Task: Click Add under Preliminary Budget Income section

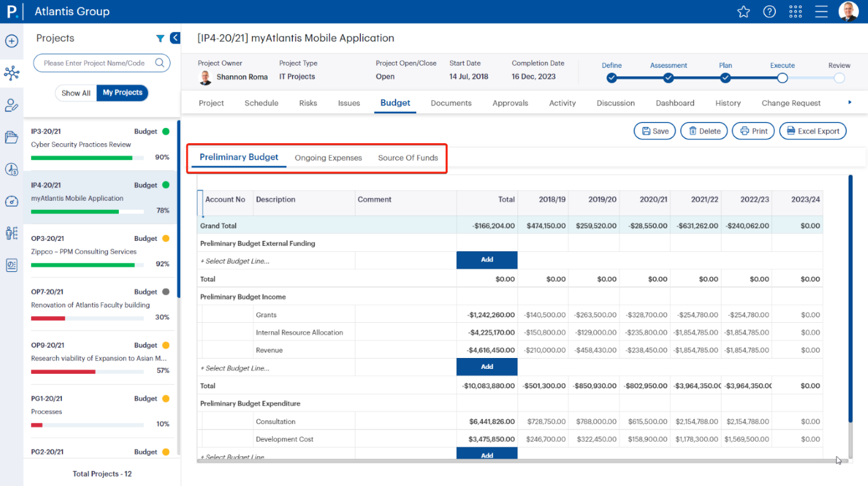Action: 487,367
